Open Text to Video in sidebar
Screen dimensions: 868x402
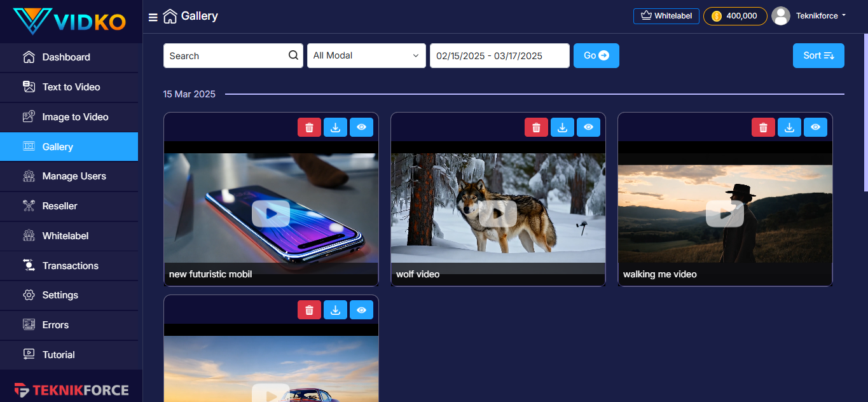pyautogui.click(x=71, y=87)
